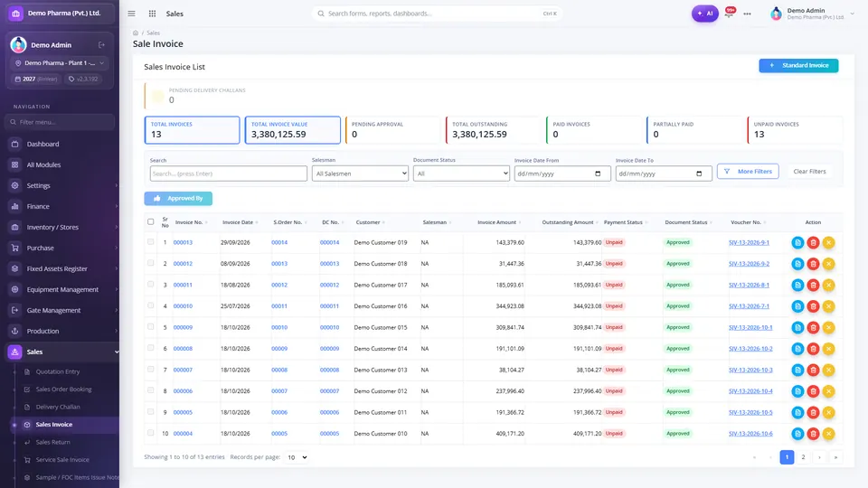
Task: Sort by Invoice Date column arrow
Action: pos(257,222)
